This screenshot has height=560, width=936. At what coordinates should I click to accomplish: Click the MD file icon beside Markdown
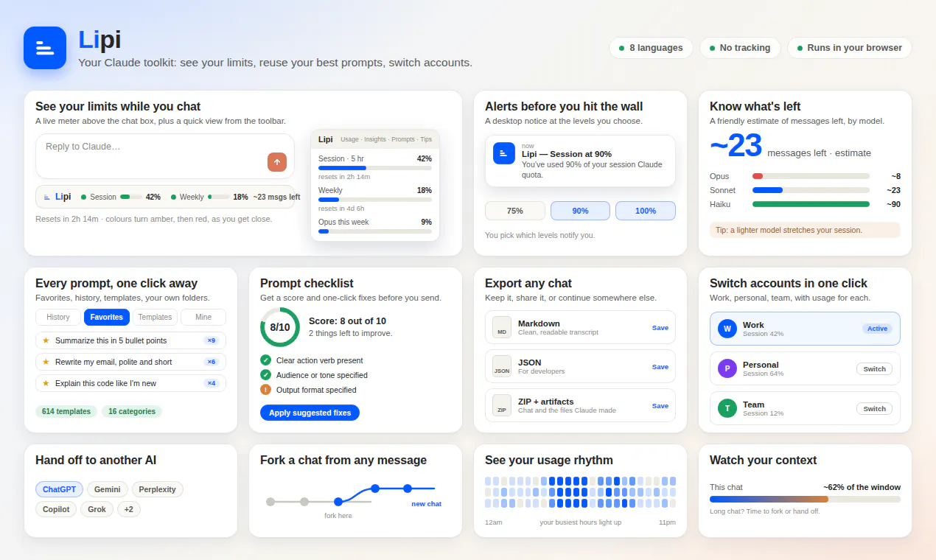tap(502, 327)
